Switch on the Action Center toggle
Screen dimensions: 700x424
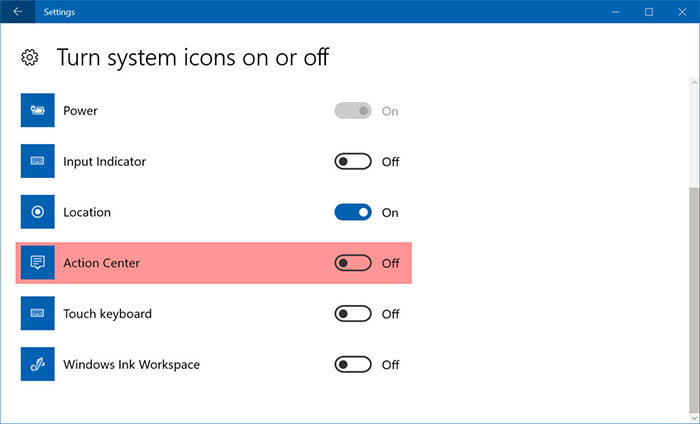[x=353, y=263]
